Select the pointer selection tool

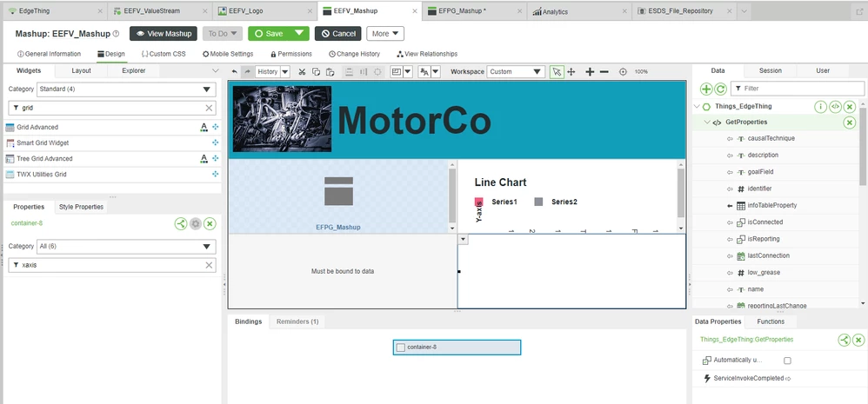(557, 72)
